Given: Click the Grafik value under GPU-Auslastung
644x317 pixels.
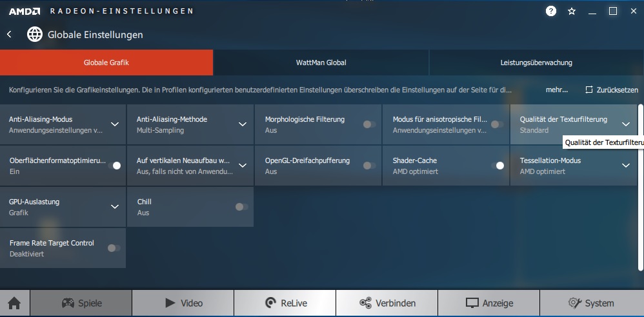Looking at the screenshot, I should click(19, 213).
